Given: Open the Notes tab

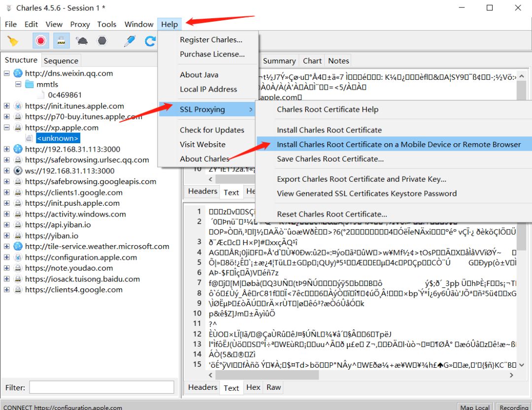Looking at the screenshot, I should coord(338,61).
